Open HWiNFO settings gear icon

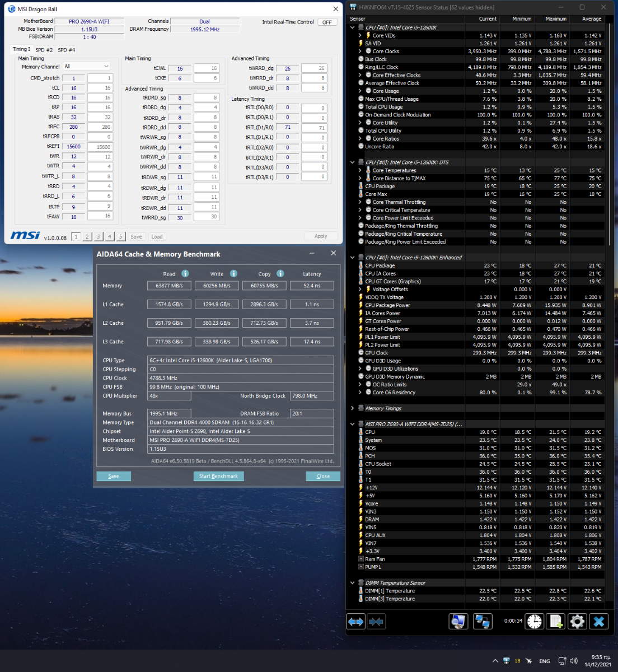[577, 622]
